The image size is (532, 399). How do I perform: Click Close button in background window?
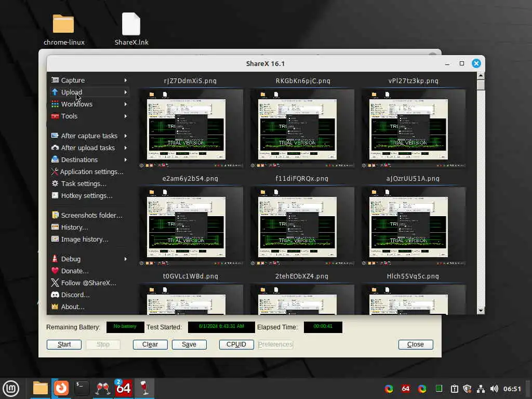416,344
